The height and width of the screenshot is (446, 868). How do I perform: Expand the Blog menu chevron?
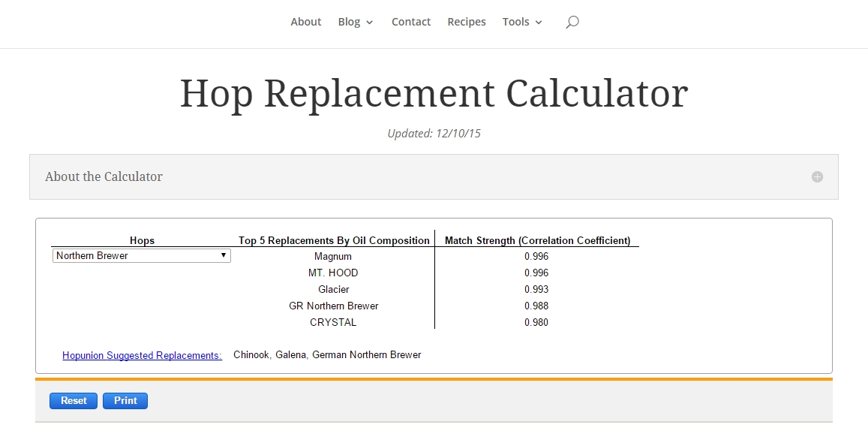tap(369, 23)
